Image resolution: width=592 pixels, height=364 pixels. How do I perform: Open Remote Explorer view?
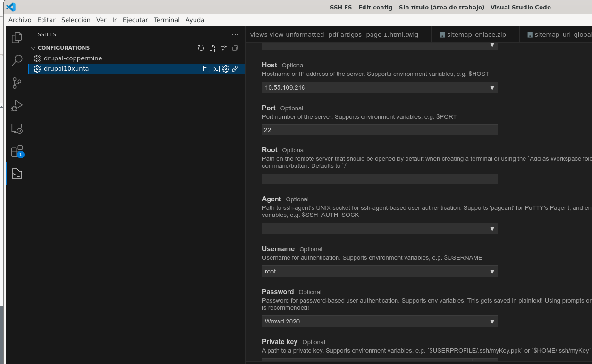point(17,129)
